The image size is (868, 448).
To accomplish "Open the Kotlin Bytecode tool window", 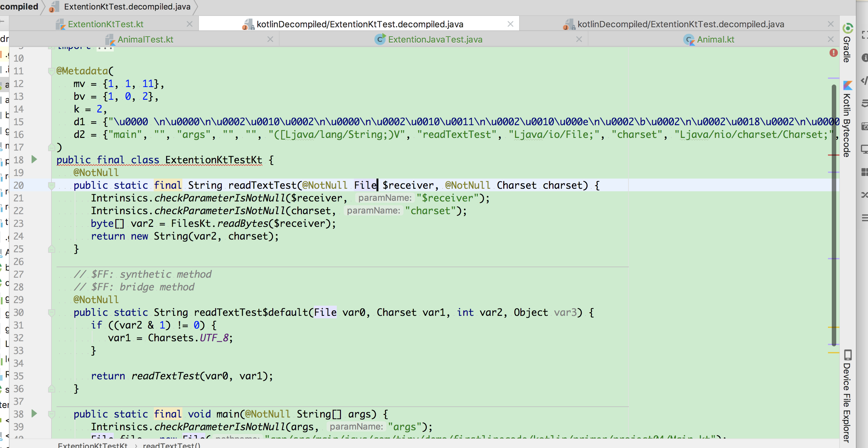I will 847,119.
